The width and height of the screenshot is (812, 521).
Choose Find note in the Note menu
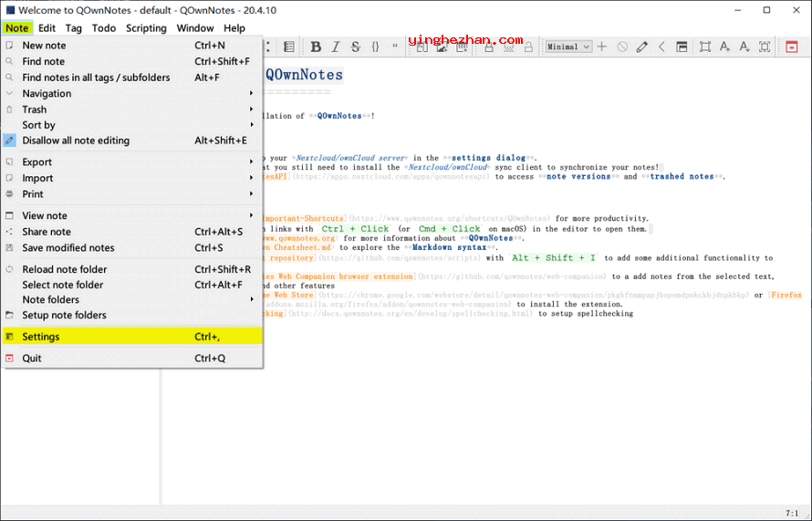pos(132,61)
